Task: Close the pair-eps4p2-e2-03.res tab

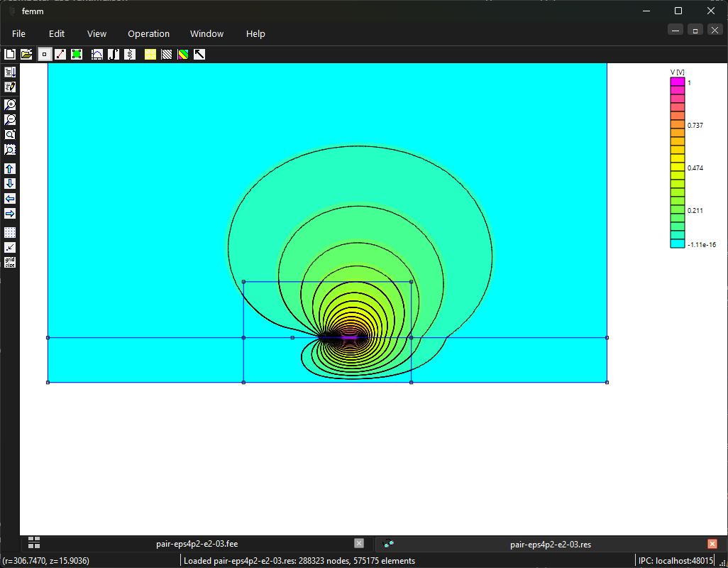Action: click(x=712, y=543)
